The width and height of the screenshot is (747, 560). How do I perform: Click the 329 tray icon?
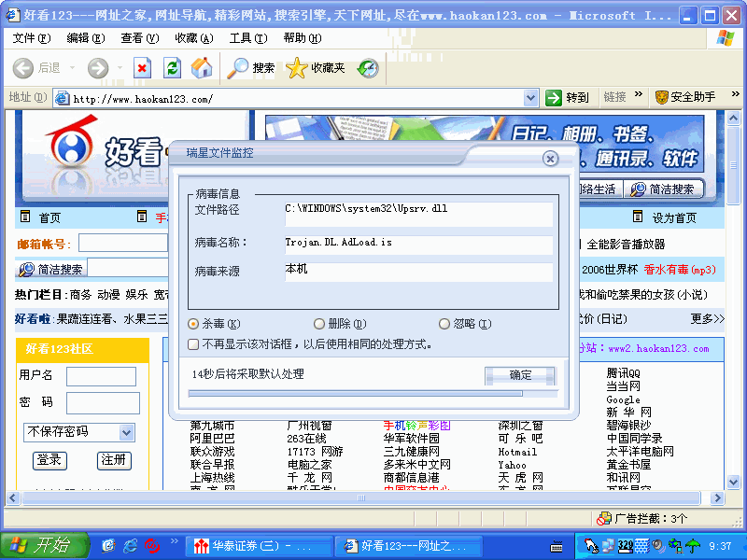click(626, 546)
